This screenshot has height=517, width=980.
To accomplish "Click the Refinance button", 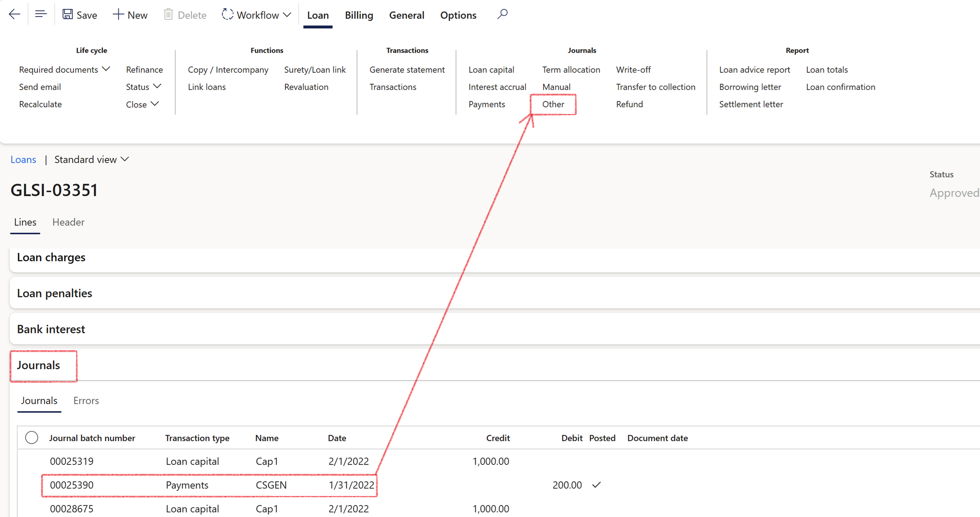I will pyautogui.click(x=144, y=69).
